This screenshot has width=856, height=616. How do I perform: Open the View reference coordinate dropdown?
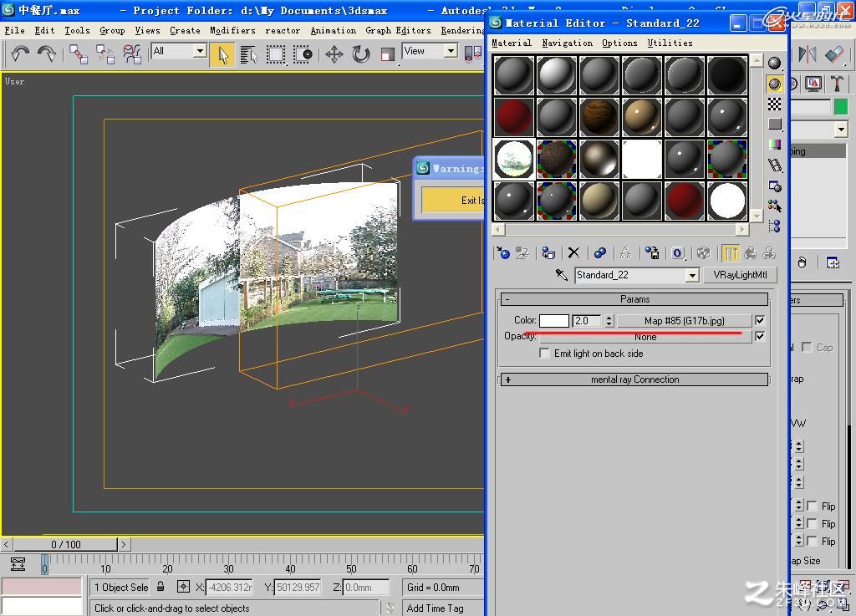pyautogui.click(x=451, y=51)
